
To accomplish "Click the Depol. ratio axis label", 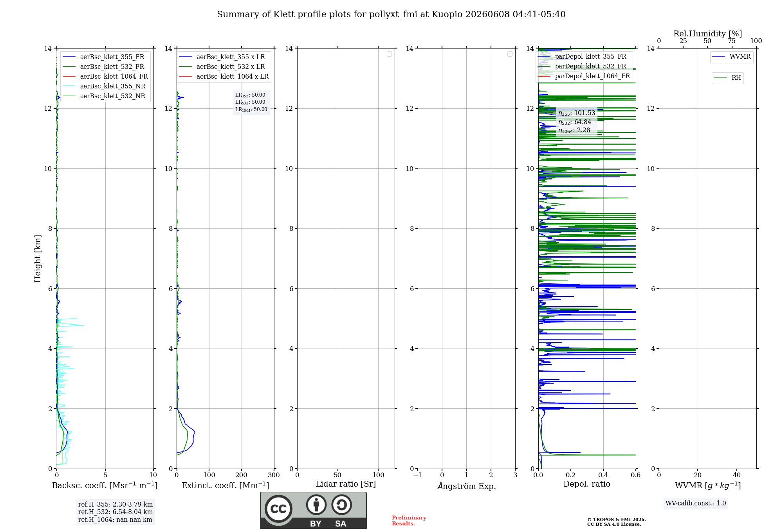I will [x=587, y=484].
